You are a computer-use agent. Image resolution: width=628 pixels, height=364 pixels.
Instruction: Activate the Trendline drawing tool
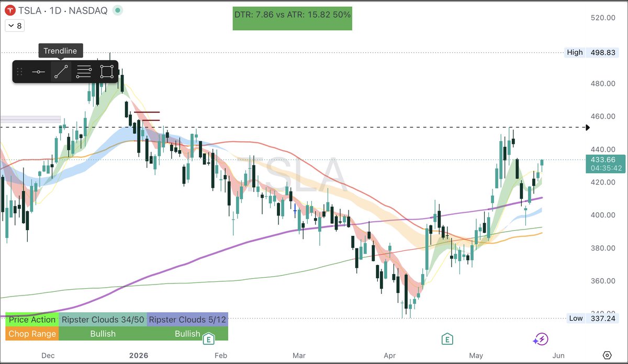coord(61,72)
